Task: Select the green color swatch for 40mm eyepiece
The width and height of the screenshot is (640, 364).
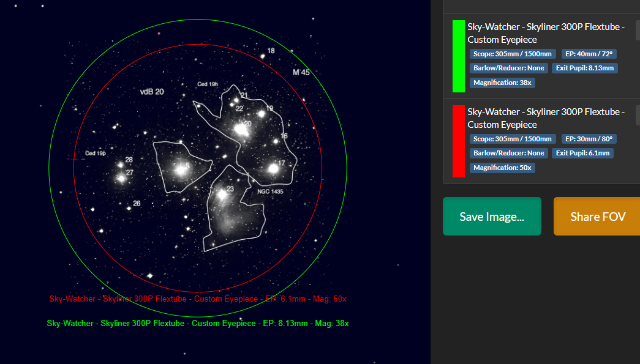Action: tap(458, 56)
